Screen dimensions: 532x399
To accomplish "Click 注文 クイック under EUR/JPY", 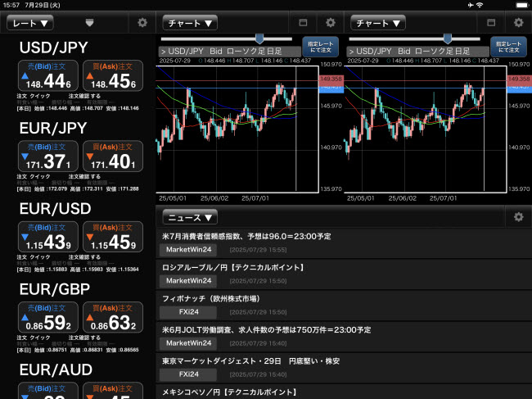I will (x=34, y=177).
